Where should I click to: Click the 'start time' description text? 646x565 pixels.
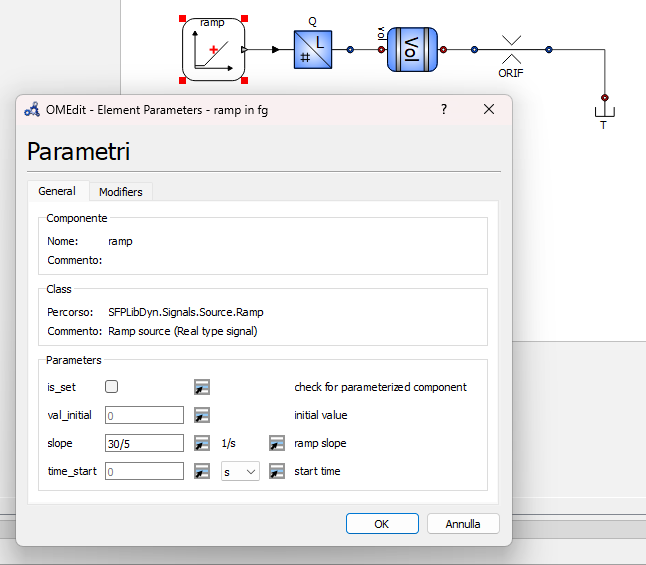point(317,471)
